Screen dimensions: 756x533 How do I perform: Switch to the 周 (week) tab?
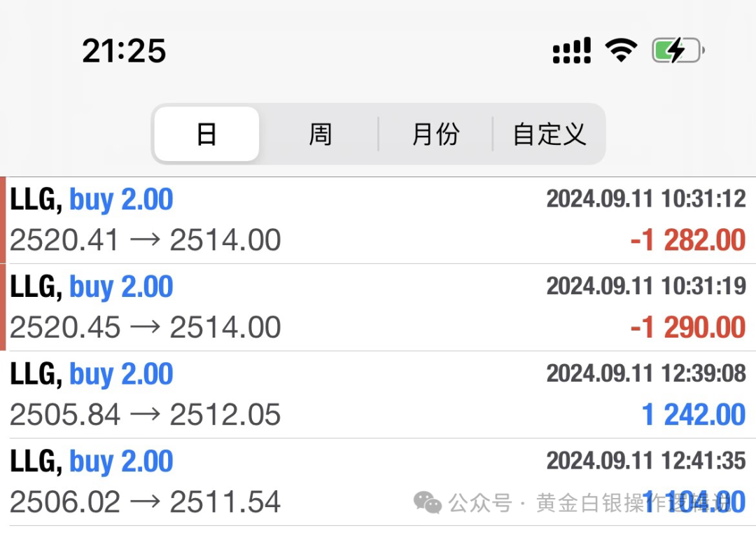pyautogui.click(x=321, y=134)
